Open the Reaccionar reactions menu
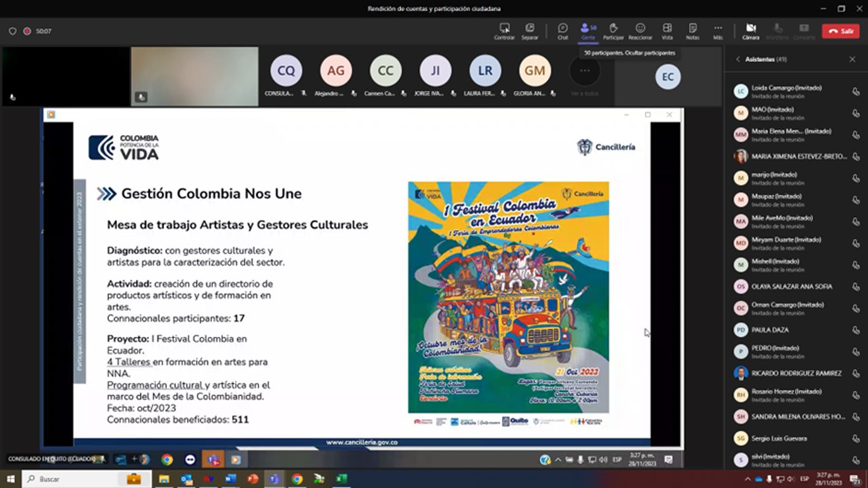The height and width of the screenshot is (488, 868). pyautogui.click(x=640, y=31)
